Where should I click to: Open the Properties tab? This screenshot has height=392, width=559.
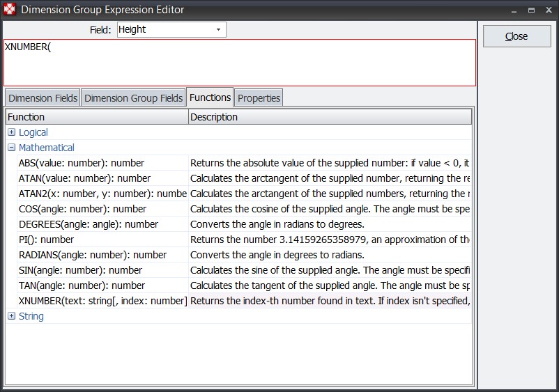coord(259,98)
